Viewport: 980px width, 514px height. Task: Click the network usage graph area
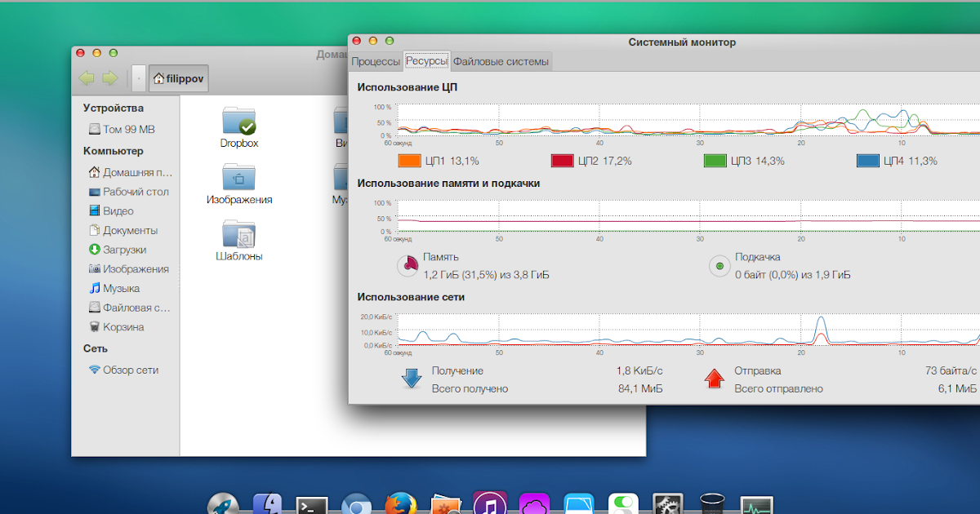coord(688,330)
